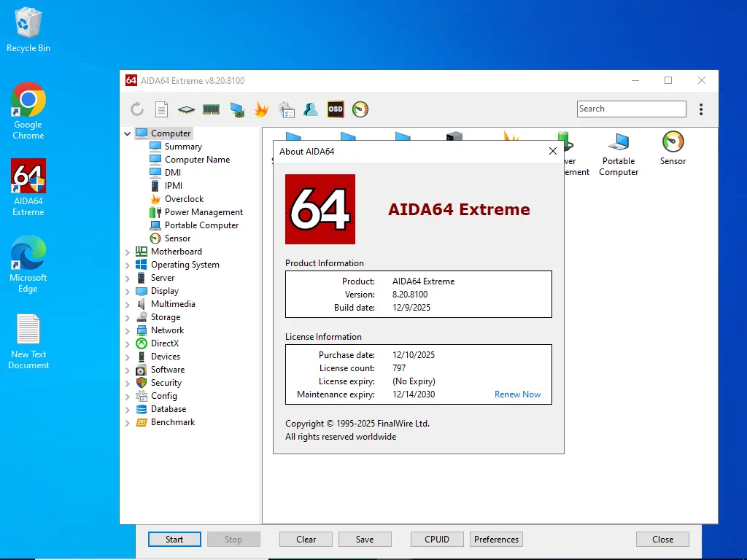Click the Refresh toolbar icon
747x560 pixels.
(137, 109)
